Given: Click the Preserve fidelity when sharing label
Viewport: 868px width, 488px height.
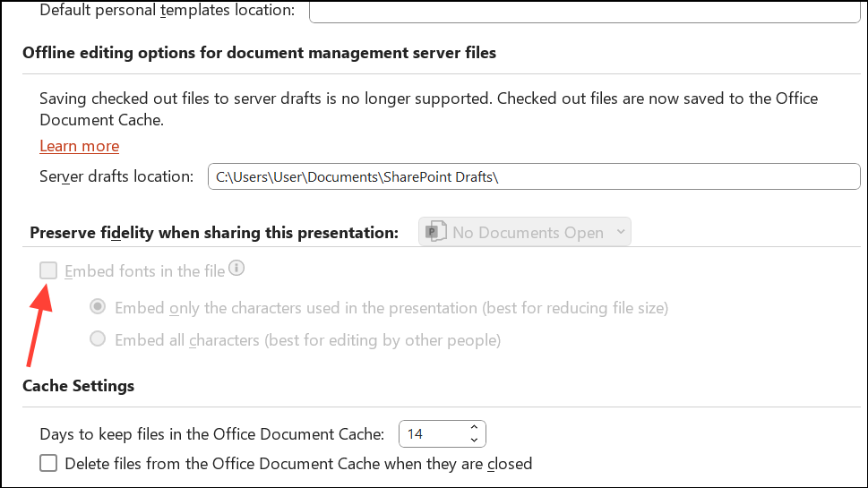Looking at the screenshot, I should (x=214, y=233).
